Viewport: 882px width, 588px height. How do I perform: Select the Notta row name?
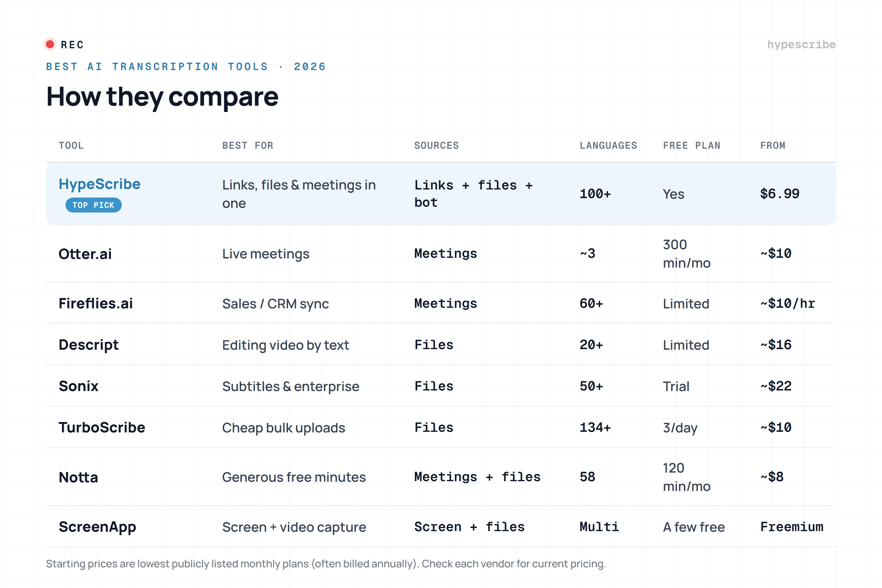(x=78, y=477)
